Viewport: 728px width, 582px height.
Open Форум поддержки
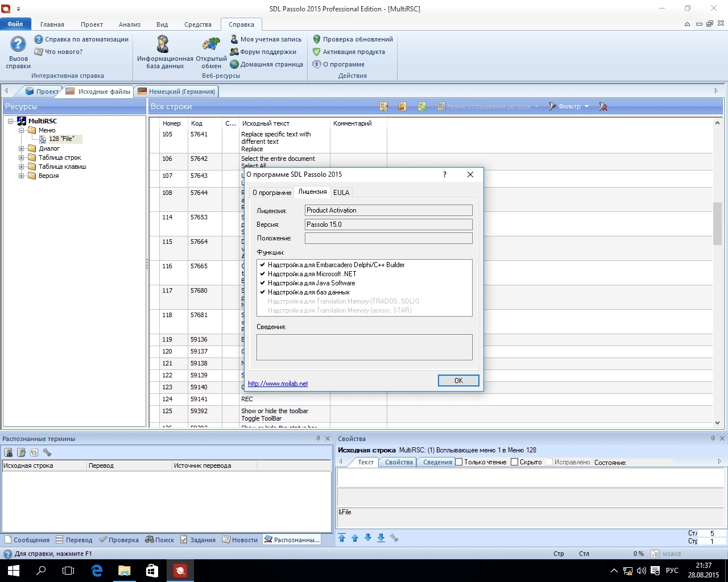[x=263, y=52]
